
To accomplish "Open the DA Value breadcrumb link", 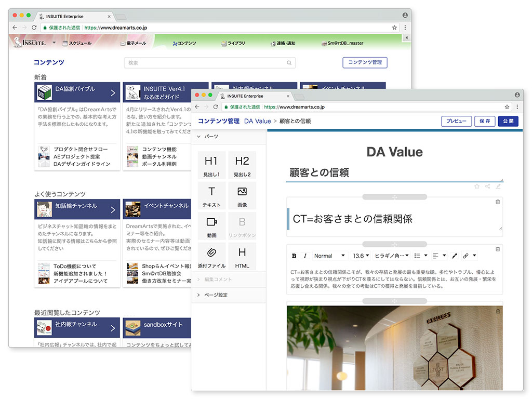I will click(x=258, y=121).
